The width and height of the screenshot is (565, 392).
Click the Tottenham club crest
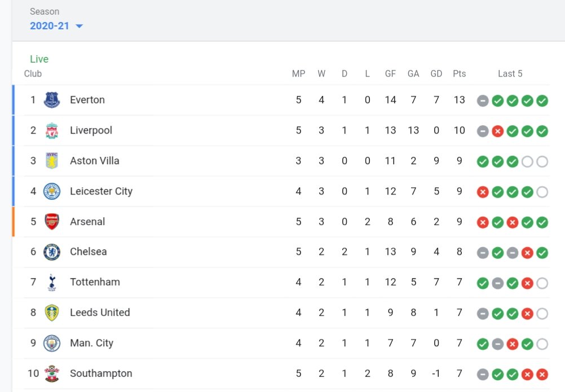coord(51,282)
